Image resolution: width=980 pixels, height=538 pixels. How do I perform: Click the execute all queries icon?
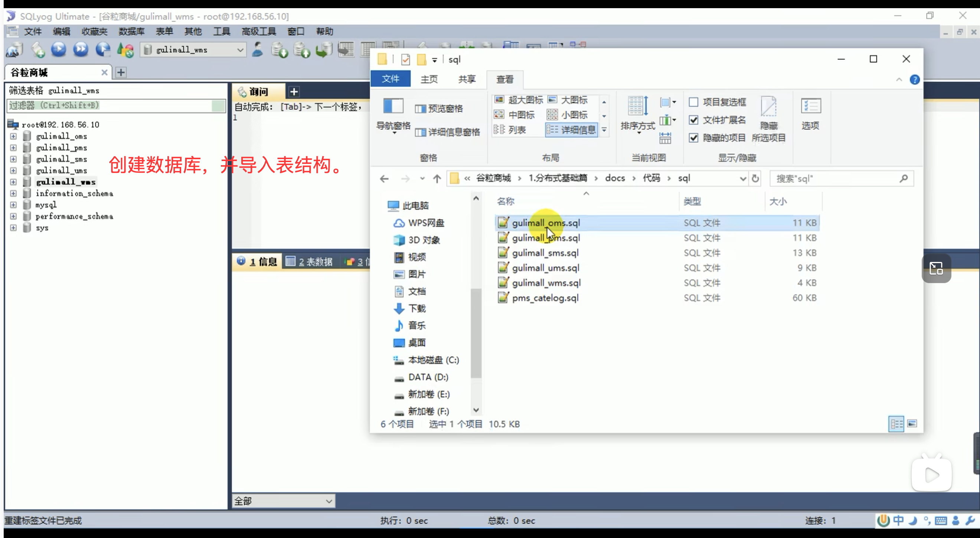[x=81, y=49]
